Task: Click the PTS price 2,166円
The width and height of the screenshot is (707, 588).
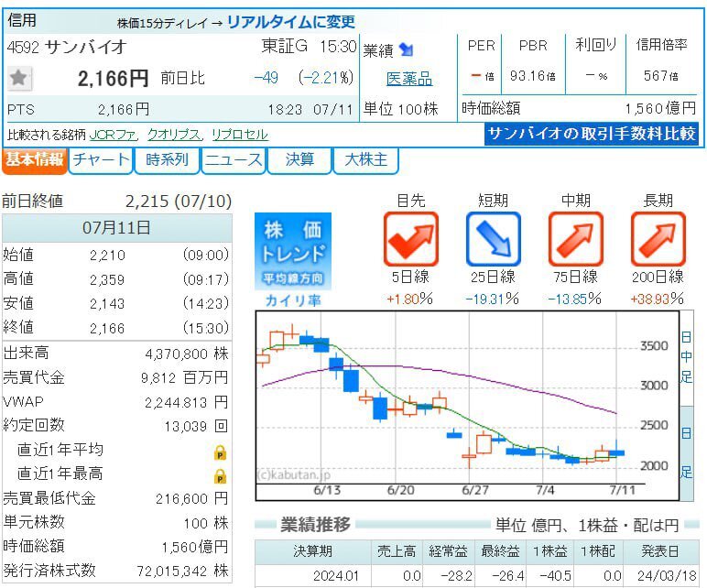Action: [x=124, y=109]
